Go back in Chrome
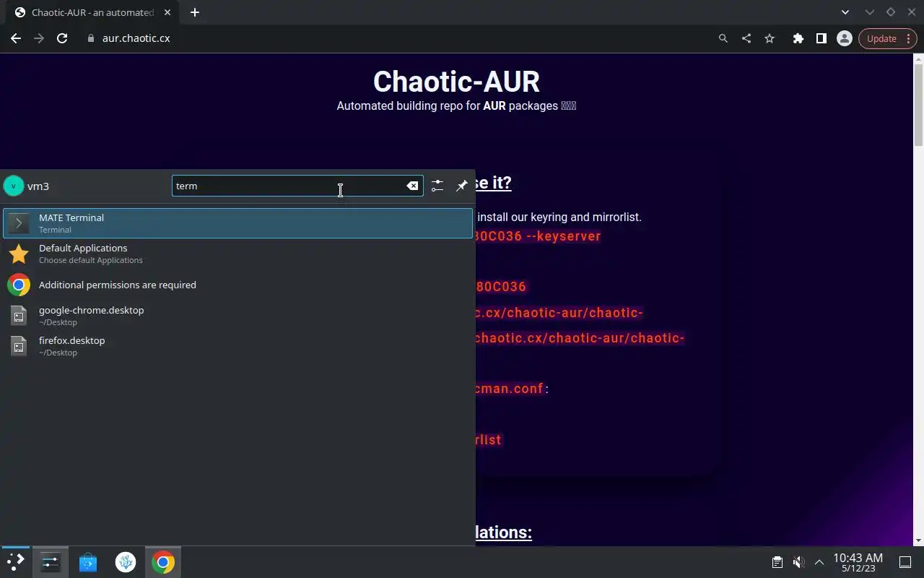924x578 pixels. click(16, 38)
